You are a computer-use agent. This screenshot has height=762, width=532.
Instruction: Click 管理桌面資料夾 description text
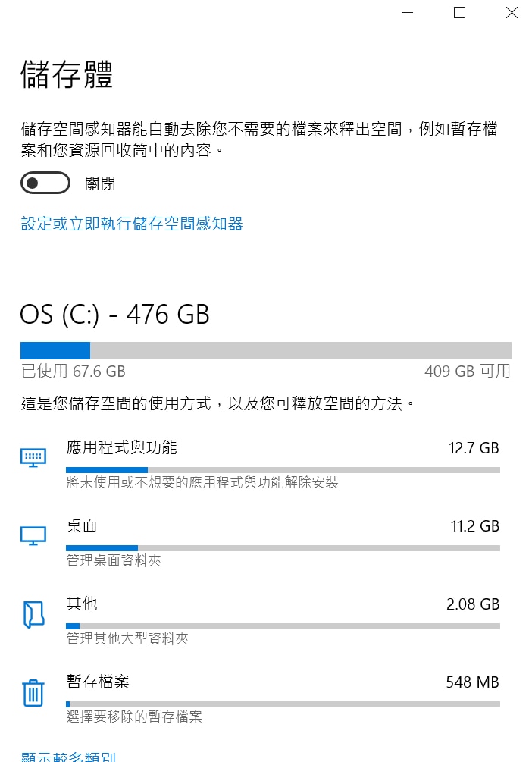click(x=114, y=560)
